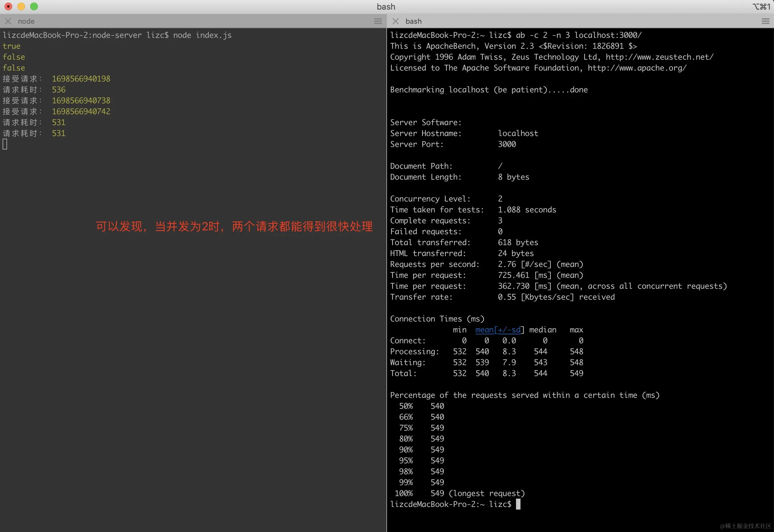Screen dimensions: 774x532
Task: Click the zeustech.net URL in copyright line
Action: (x=659, y=57)
